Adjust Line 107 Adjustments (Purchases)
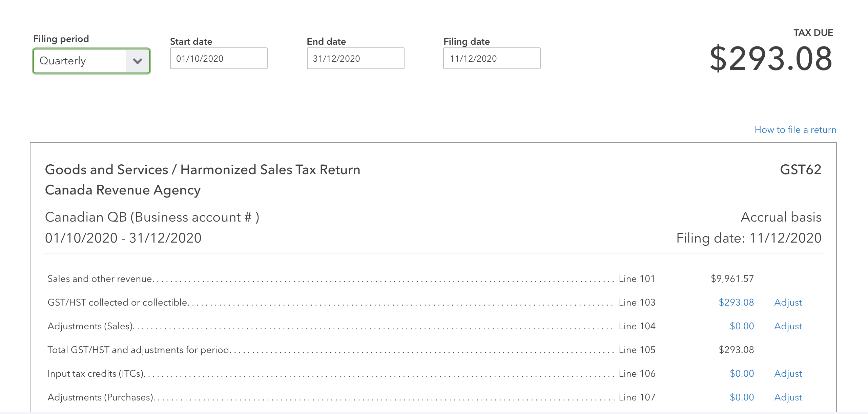The width and height of the screenshot is (868, 414). coord(788,397)
